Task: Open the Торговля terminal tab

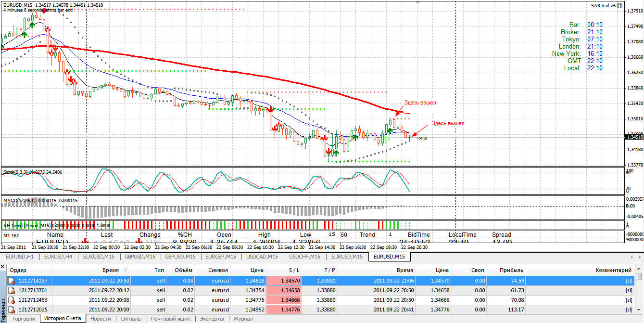Action: (x=23, y=319)
